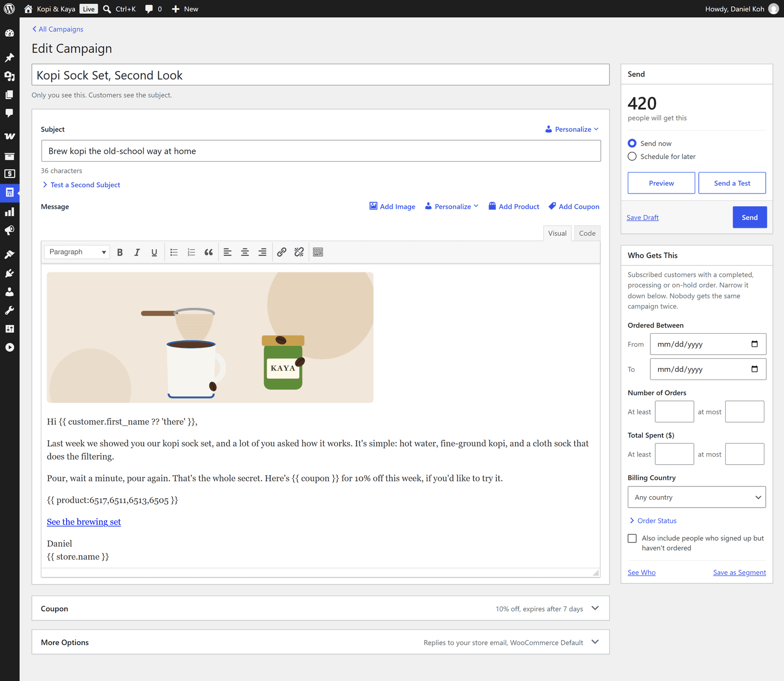The image size is (784, 681).
Task: Switch to the Code editor tab
Action: pos(587,233)
